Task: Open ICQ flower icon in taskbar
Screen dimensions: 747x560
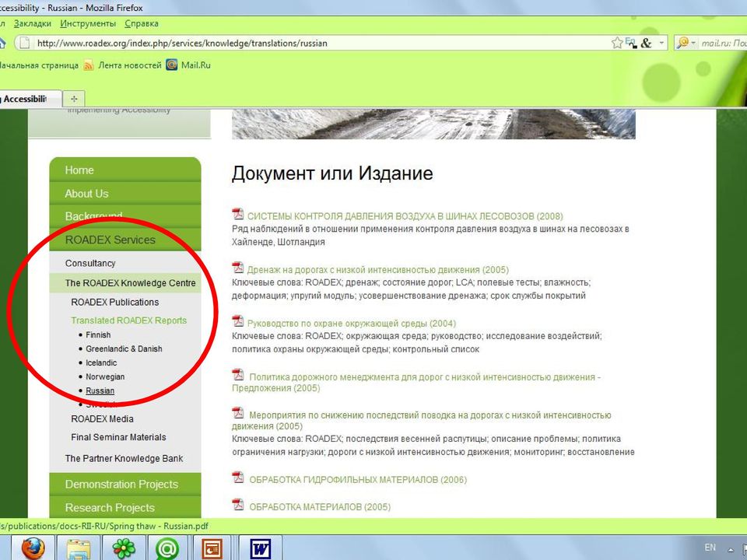Action: 124,548
